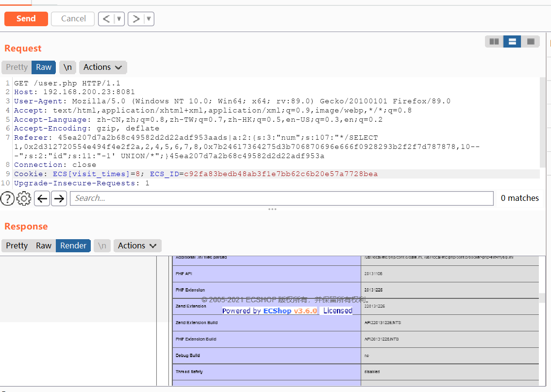Screen dimensions: 551x392
Task: Click the panel splitter dots handle
Action: pyautogui.click(x=272, y=209)
